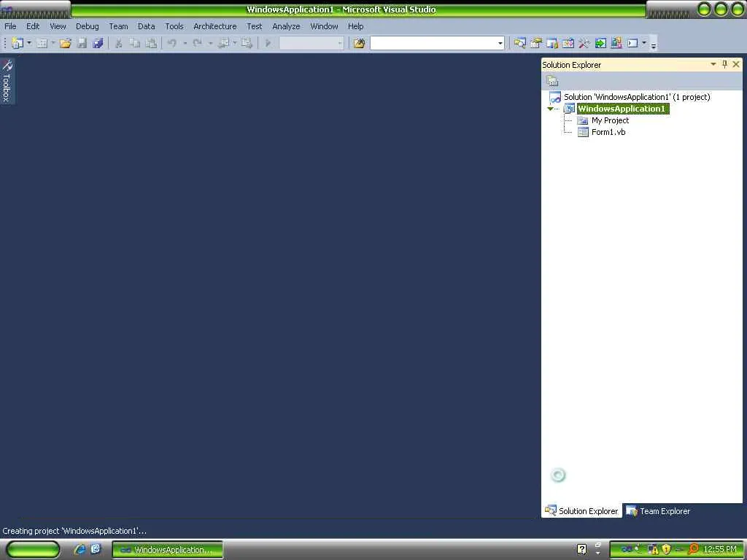Click the Copy icon in toolbar
The height and width of the screenshot is (560, 747).
click(x=135, y=43)
